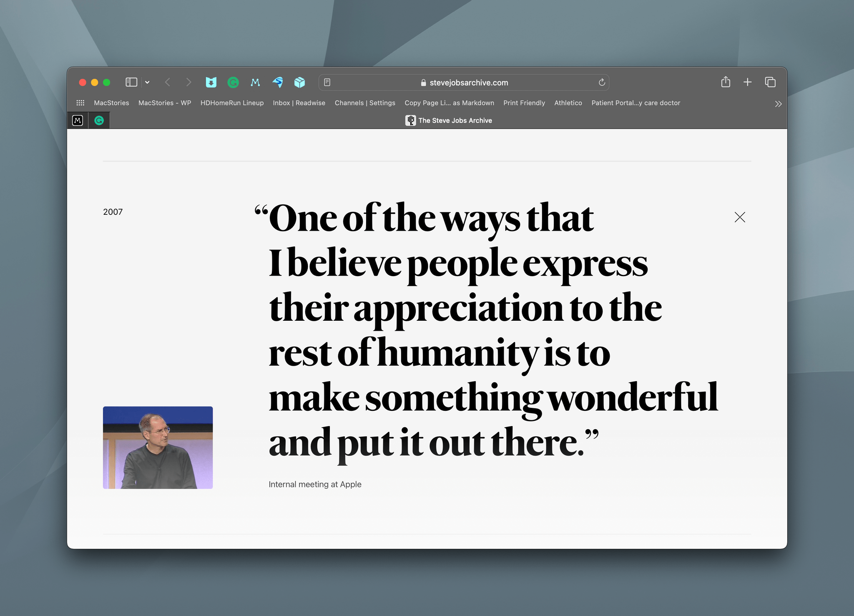The height and width of the screenshot is (616, 854).
Task: Click the green full-screen window button
Action: coord(107,82)
